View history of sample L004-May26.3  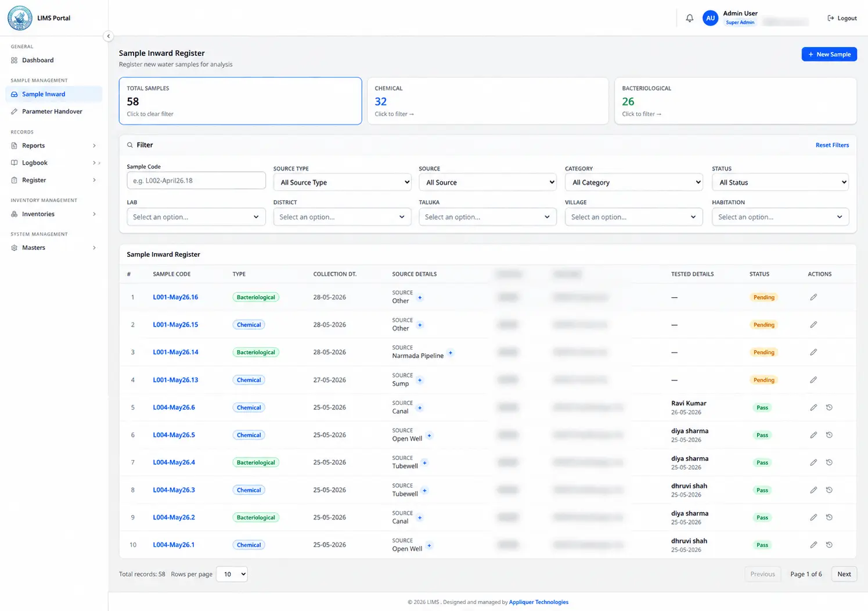click(829, 490)
